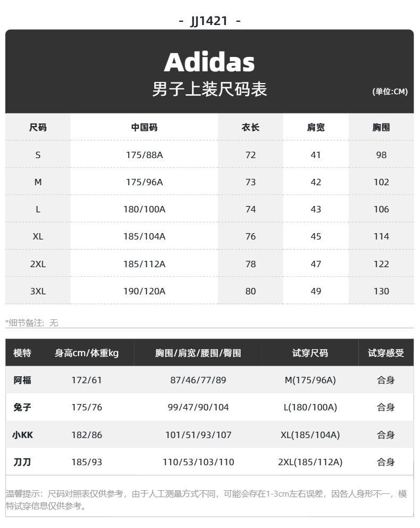
Task: Select model 阿福 row name
Action: tap(22, 380)
